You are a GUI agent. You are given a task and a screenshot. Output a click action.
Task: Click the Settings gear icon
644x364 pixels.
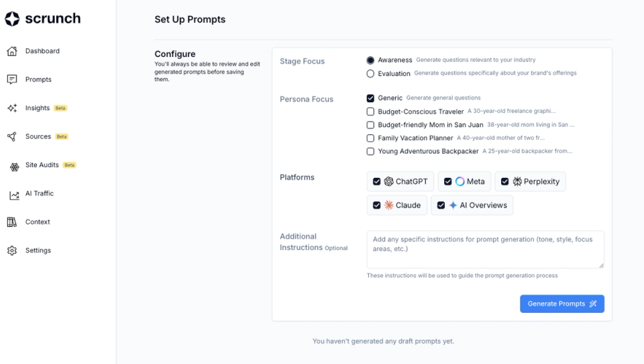click(12, 251)
